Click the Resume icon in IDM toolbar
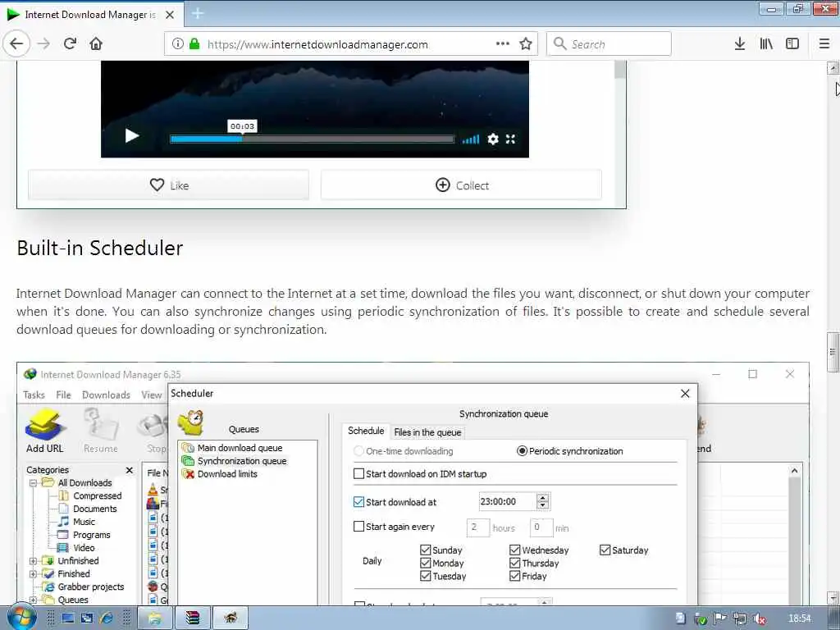 tap(101, 431)
